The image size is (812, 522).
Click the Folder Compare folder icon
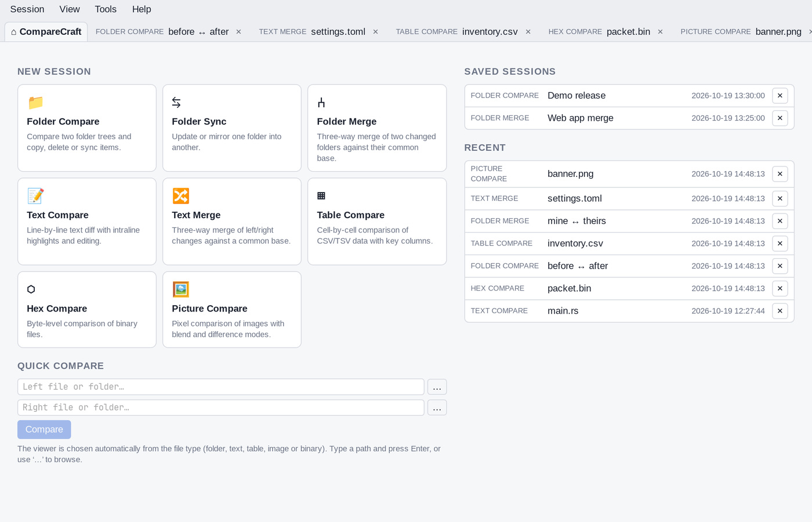(35, 103)
